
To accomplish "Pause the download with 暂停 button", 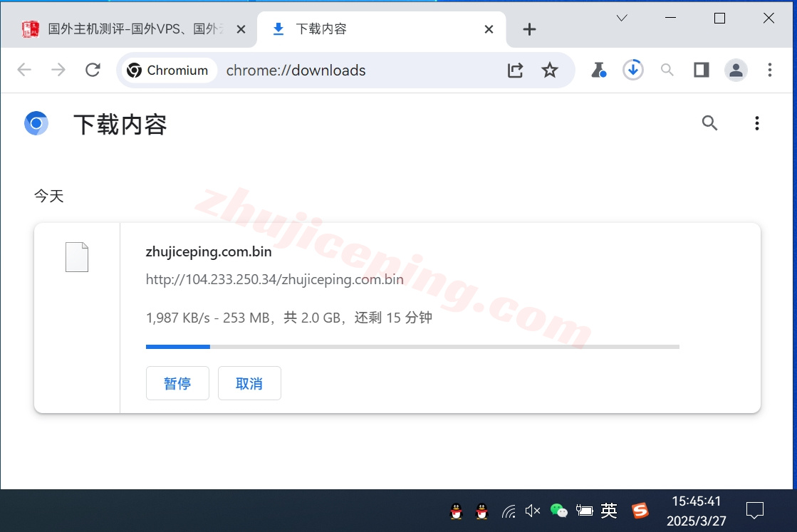I will coord(177,383).
